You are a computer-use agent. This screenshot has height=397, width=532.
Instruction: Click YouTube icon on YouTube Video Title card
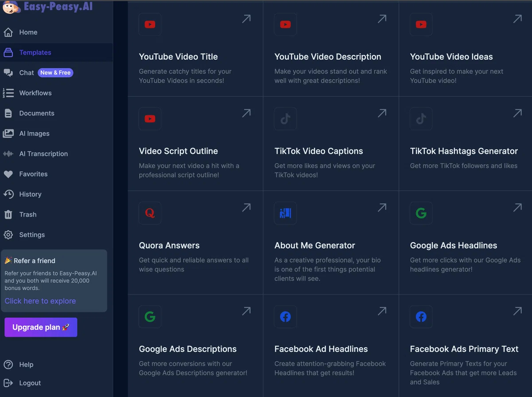click(150, 24)
